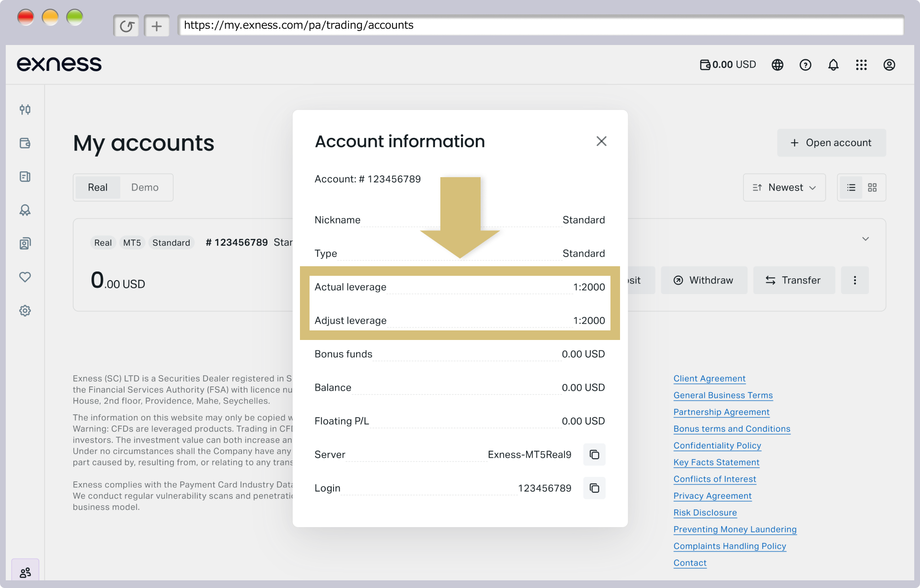Open the Contact link
This screenshot has width=920, height=588.
pos(690,563)
